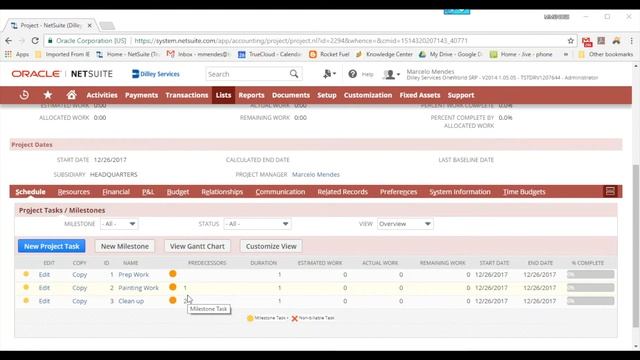Click the New Project Task button
The height and width of the screenshot is (360, 640).
51,246
